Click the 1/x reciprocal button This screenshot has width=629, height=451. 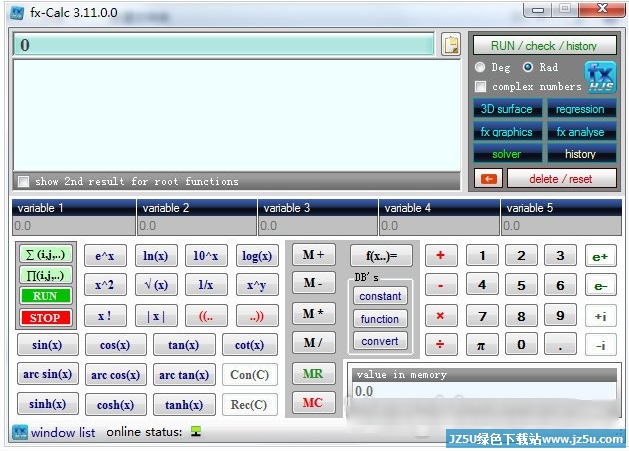(206, 285)
